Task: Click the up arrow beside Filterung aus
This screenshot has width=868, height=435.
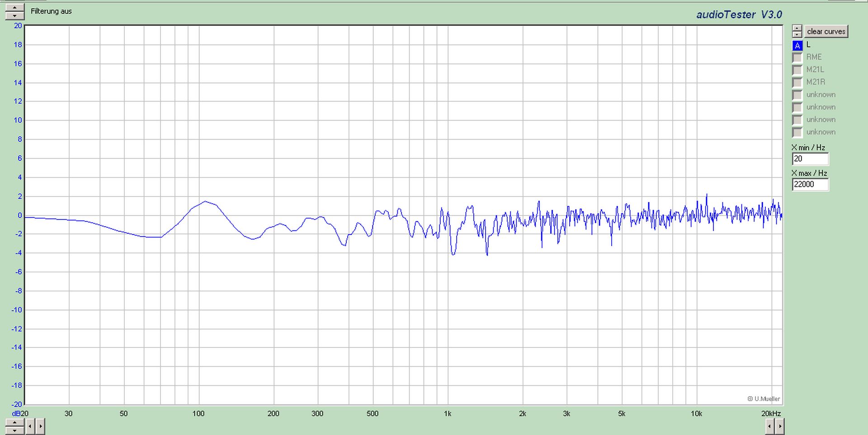Action: coord(14,8)
